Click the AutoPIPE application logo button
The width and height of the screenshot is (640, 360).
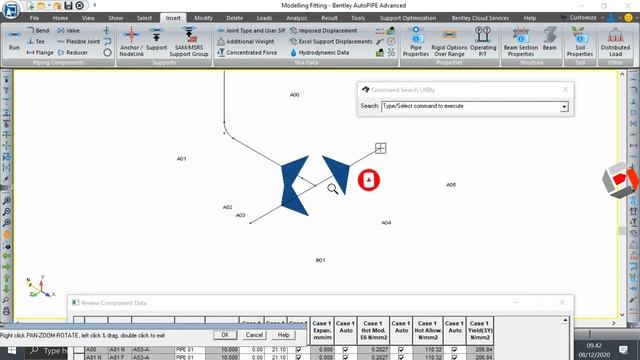11,10
